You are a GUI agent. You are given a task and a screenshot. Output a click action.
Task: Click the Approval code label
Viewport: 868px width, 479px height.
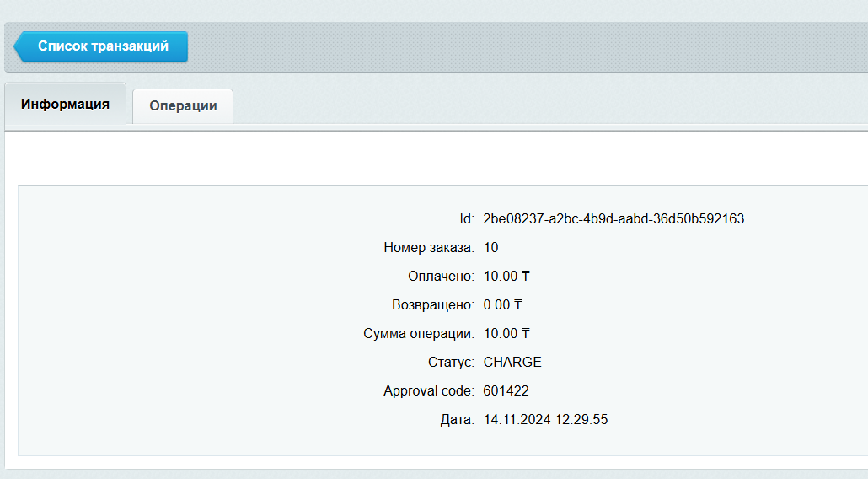pyautogui.click(x=428, y=391)
